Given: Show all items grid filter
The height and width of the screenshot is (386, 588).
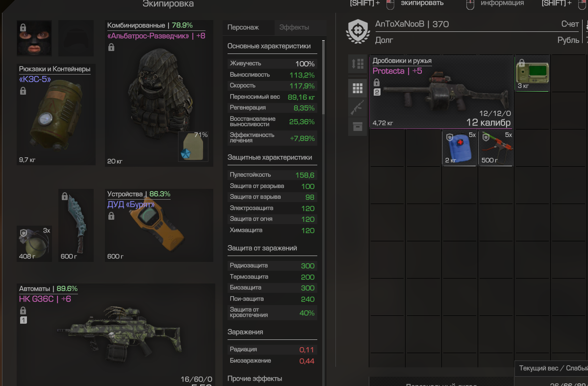Looking at the screenshot, I should coord(358,88).
